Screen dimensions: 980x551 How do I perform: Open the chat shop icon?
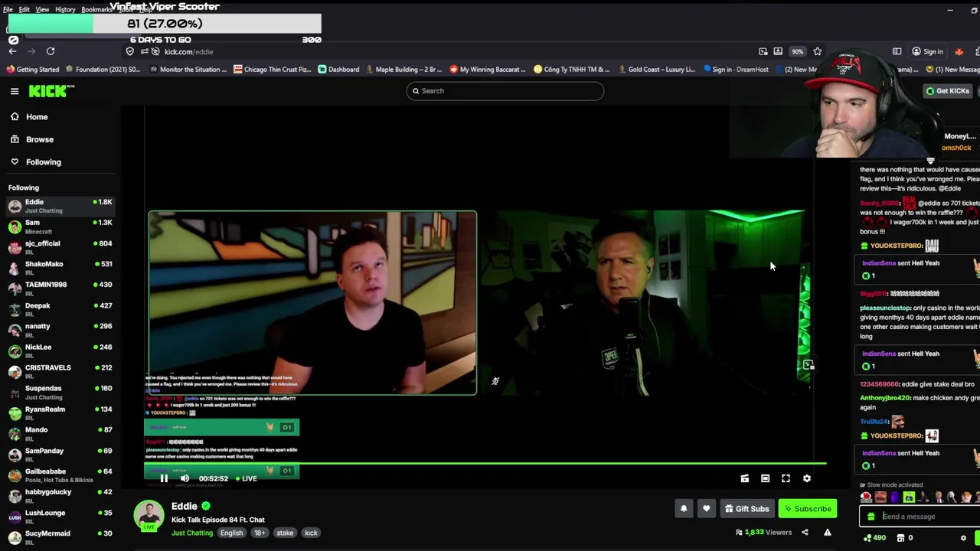pos(900,538)
